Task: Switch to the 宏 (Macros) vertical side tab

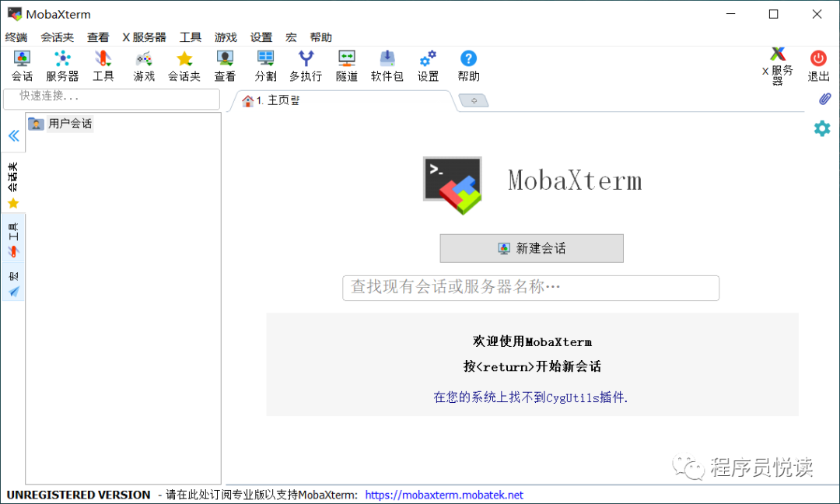Action: point(13,282)
